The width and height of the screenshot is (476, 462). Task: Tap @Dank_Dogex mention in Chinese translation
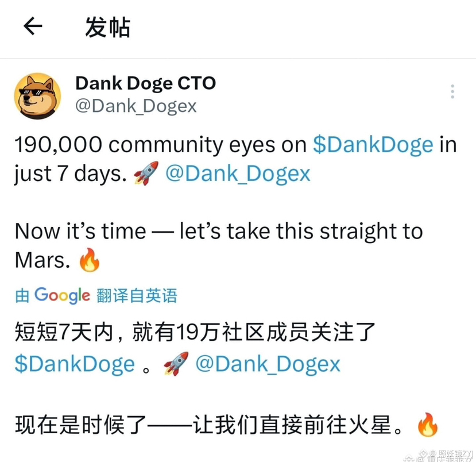click(268, 364)
